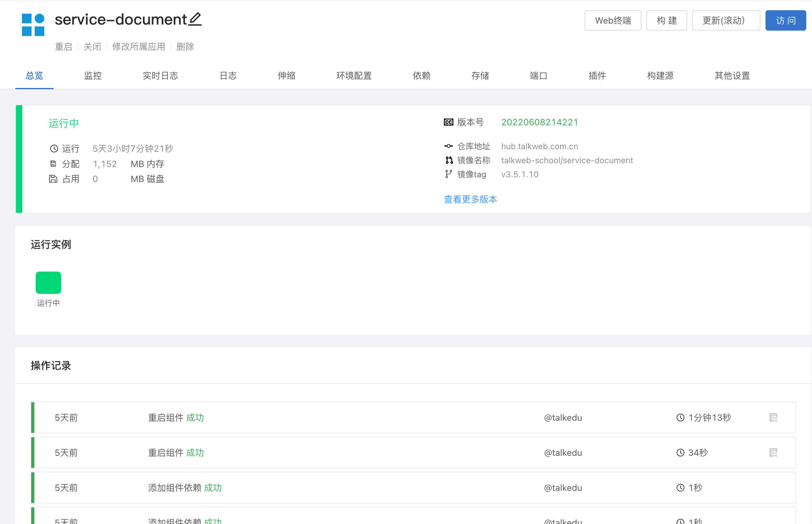
Task: Open log icon for 34秒 restart record
Action: [x=773, y=453]
